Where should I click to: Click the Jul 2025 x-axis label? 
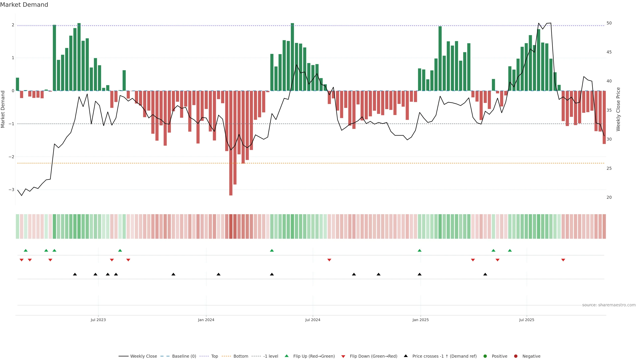(x=526, y=320)
